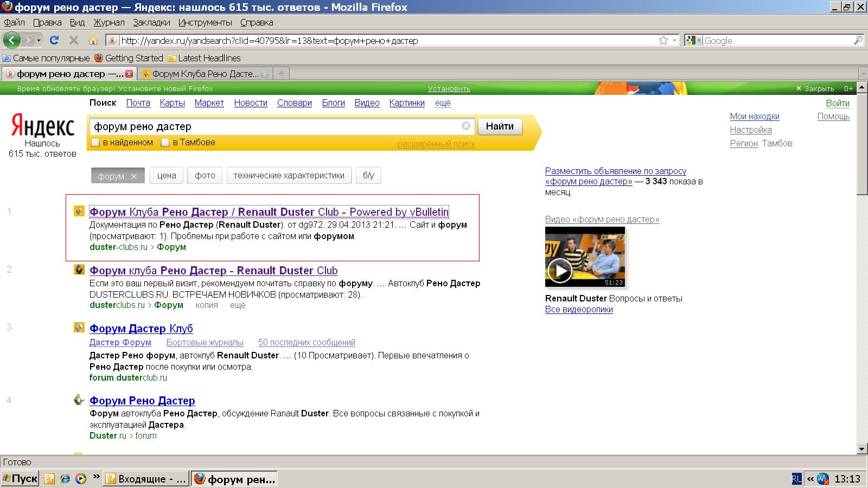The width and height of the screenshot is (868, 488).
Task: Open a new tab with plus button
Action: [281, 74]
